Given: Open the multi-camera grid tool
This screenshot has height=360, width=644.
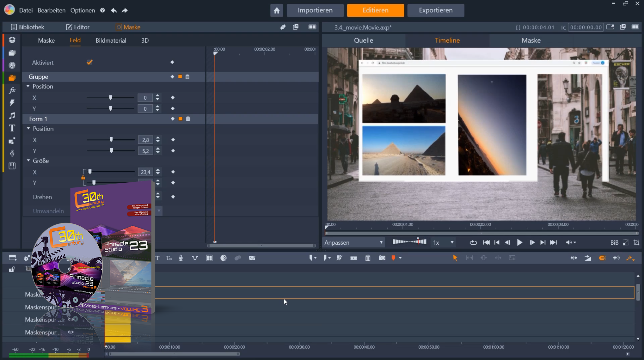Looking at the screenshot, I should point(209,258).
